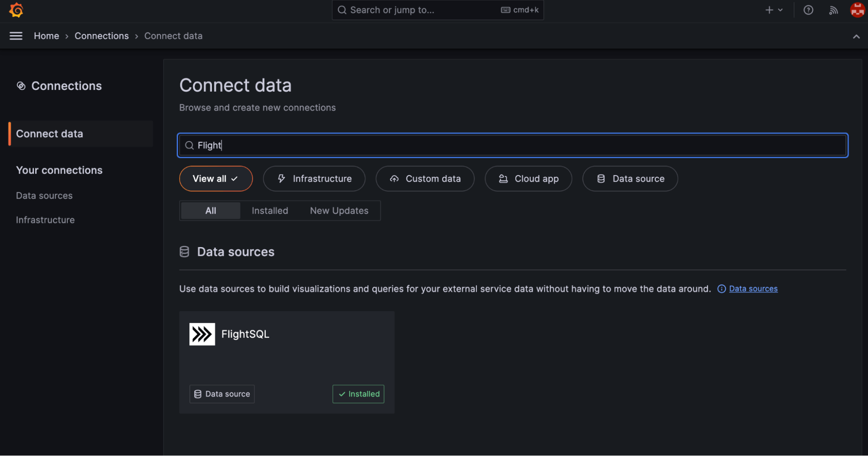Click the FlightSQL plugin logo

pyautogui.click(x=202, y=334)
